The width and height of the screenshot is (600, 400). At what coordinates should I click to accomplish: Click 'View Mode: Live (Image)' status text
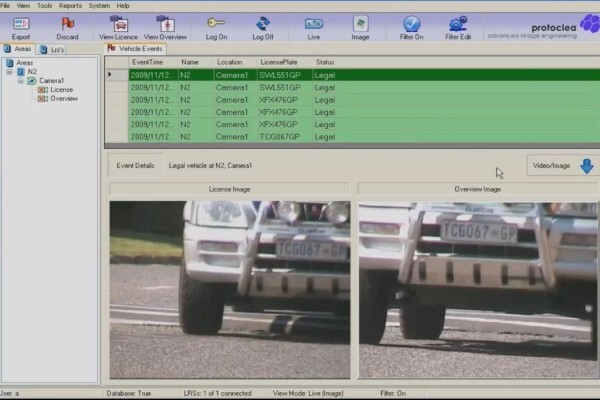click(x=308, y=393)
